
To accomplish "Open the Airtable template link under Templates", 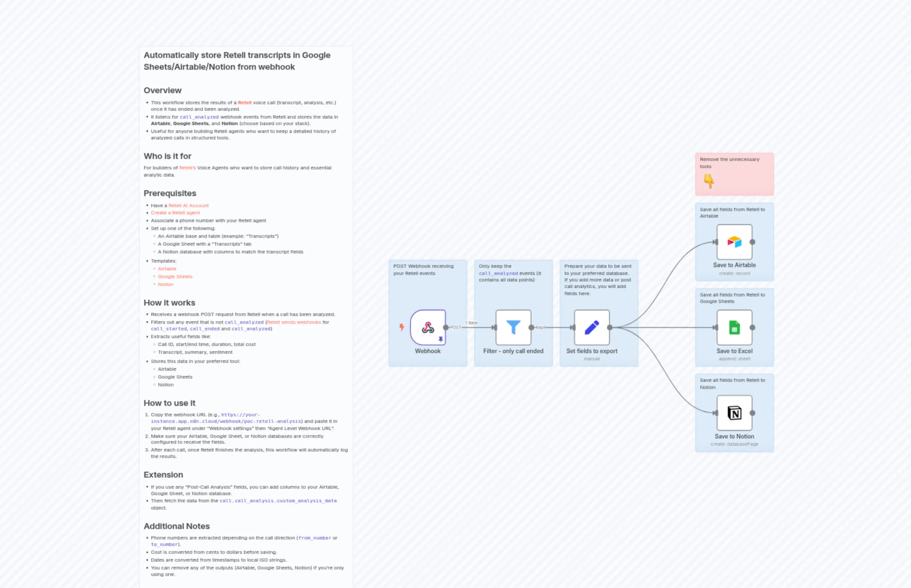I will [167, 268].
